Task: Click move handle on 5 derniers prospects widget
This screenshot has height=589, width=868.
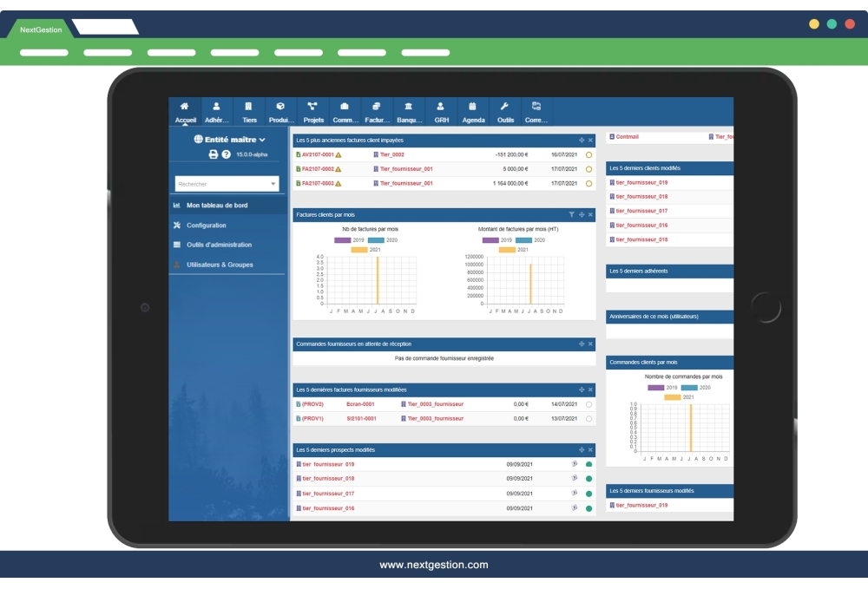Action: click(582, 450)
